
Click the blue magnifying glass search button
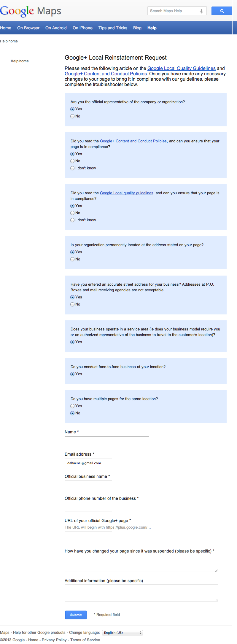coord(222,11)
